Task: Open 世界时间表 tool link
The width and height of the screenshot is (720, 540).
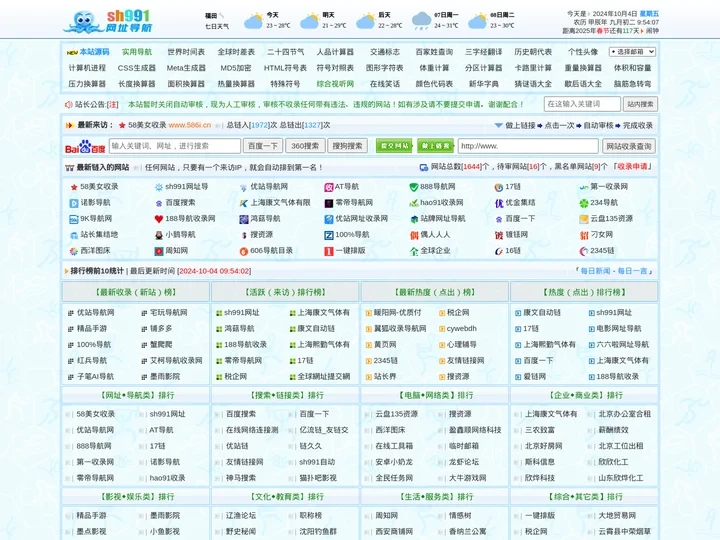Action: pyautogui.click(x=186, y=52)
